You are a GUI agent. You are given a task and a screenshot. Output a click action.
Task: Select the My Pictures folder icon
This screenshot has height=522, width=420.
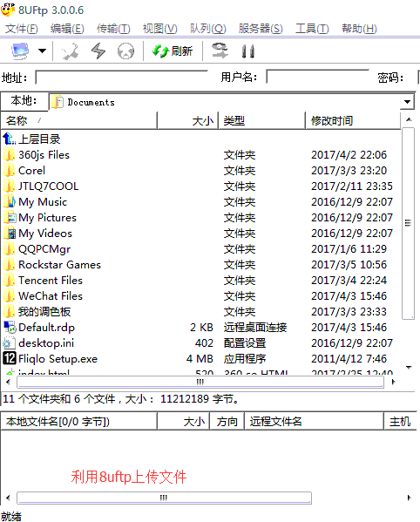click(10, 217)
